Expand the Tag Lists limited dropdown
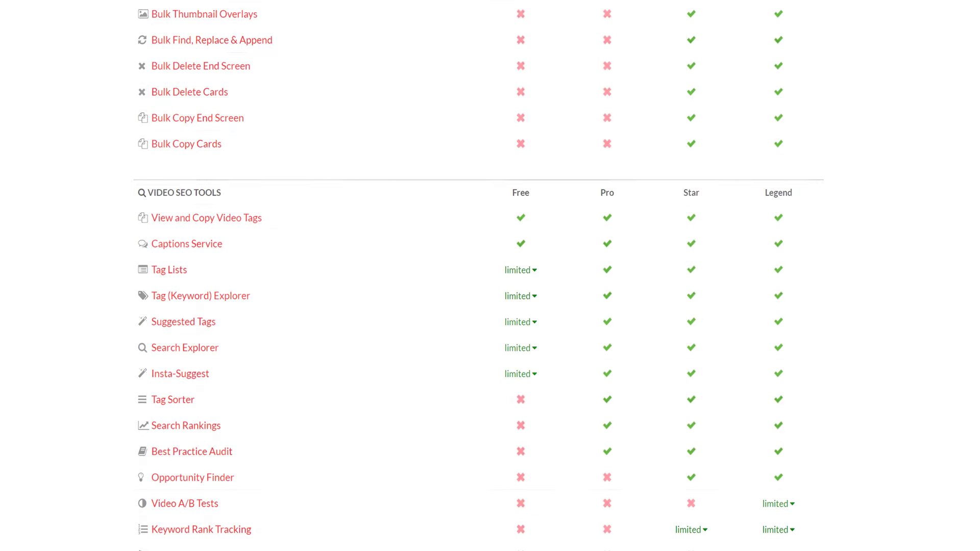Viewport: 980px width, 551px height. click(x=520, y=270)
